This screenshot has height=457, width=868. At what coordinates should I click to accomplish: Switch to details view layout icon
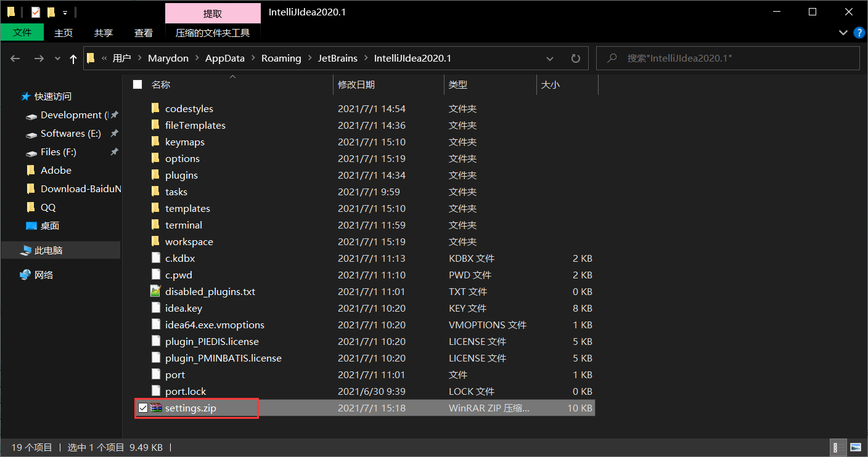point(839,447)
